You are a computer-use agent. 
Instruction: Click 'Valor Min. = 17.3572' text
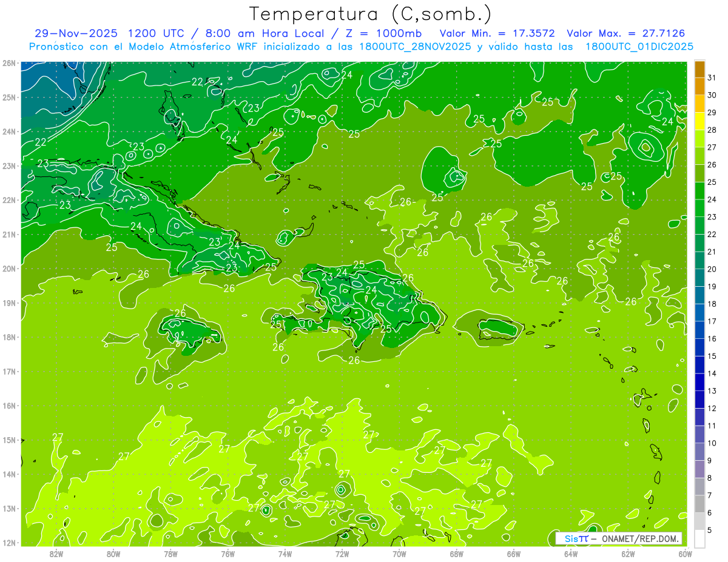[x=497, y=33]
